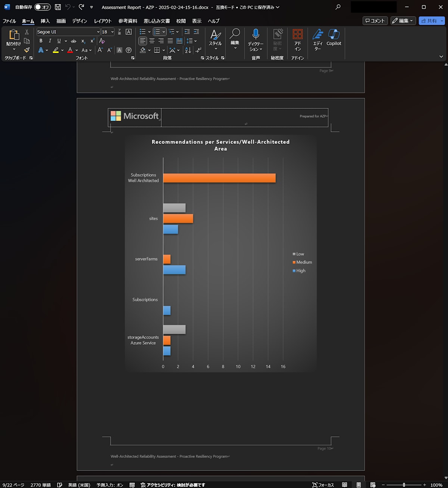Click the コメント button
448x488 pixels.
coord(375,21)
